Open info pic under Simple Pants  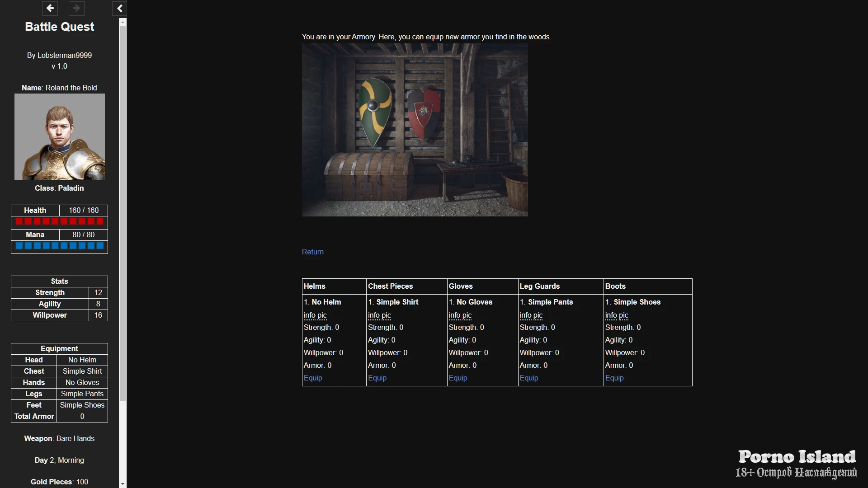pos(531,315)
